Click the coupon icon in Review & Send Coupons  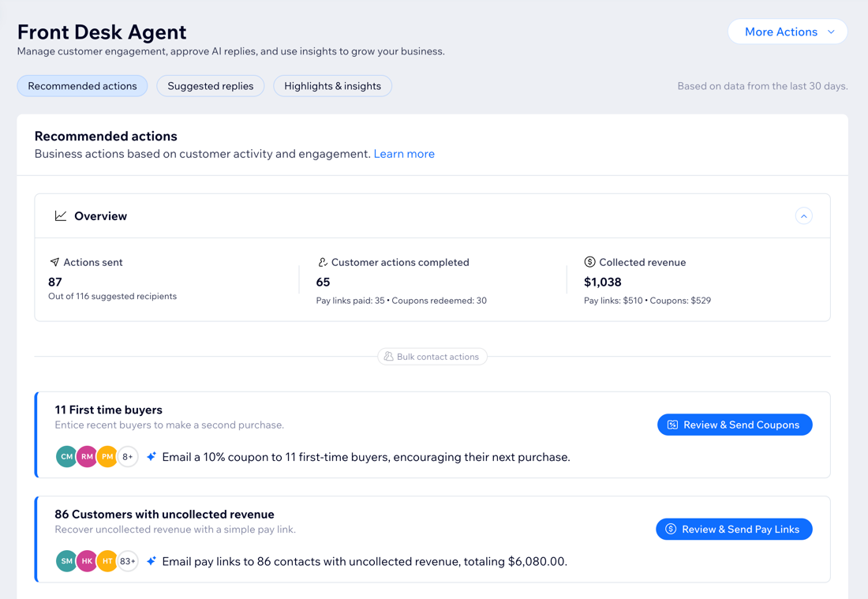[x=673, y=424]
